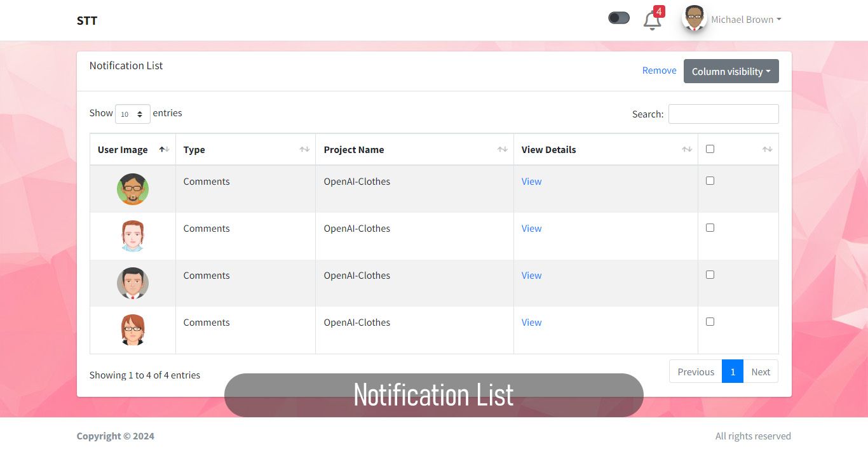Open View link in the fourth row
This screenshot has height=454, width=868.
coord(531,323)
